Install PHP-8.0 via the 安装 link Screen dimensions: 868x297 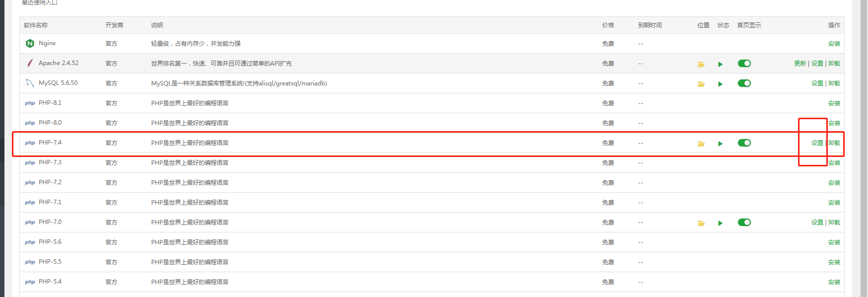pyautogui.click(x=834, y=123)
